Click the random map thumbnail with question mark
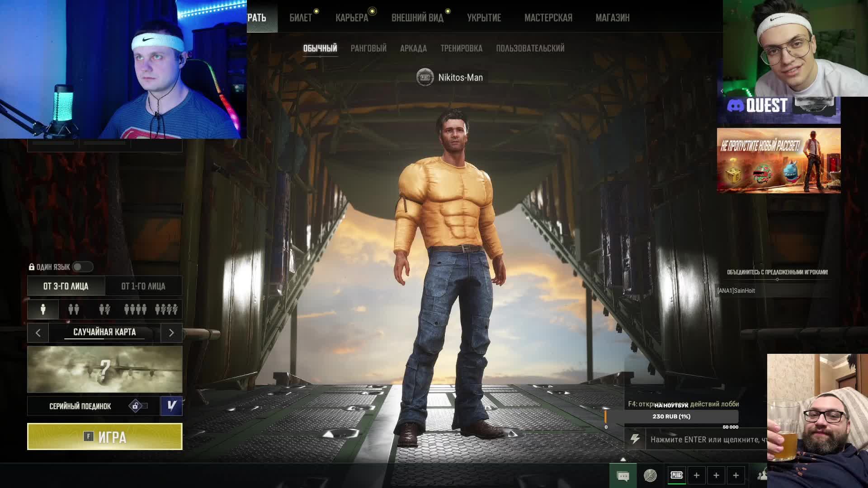 pos(105,369)
